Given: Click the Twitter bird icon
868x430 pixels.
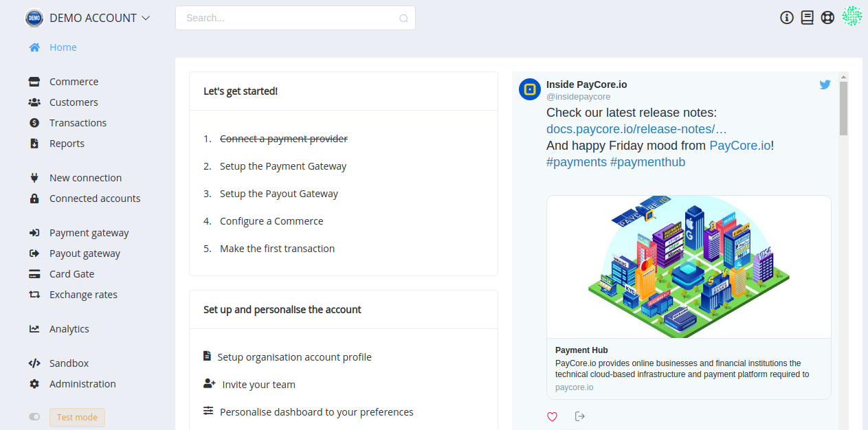Looking at the screenshot, I should (x=825, y=84).
